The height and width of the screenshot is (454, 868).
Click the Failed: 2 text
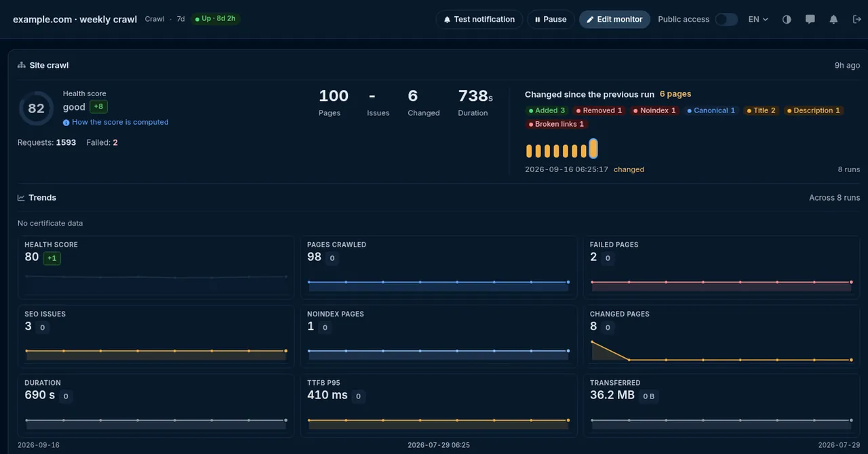tap(102, 143)
